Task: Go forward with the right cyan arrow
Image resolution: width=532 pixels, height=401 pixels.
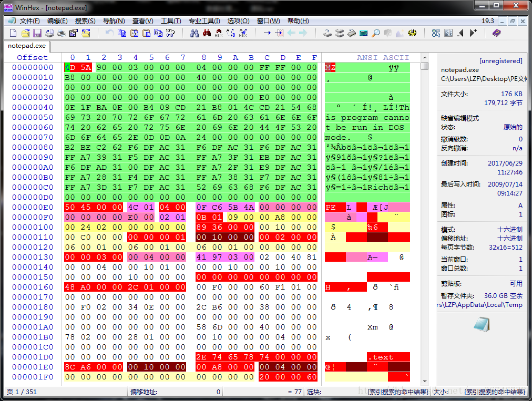Action: 303,33
